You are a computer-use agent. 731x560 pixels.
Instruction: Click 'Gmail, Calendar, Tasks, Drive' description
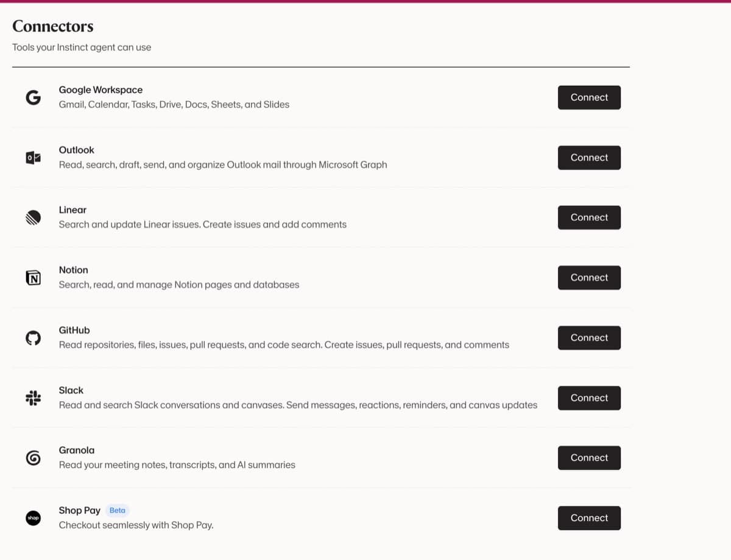[174, 105]
